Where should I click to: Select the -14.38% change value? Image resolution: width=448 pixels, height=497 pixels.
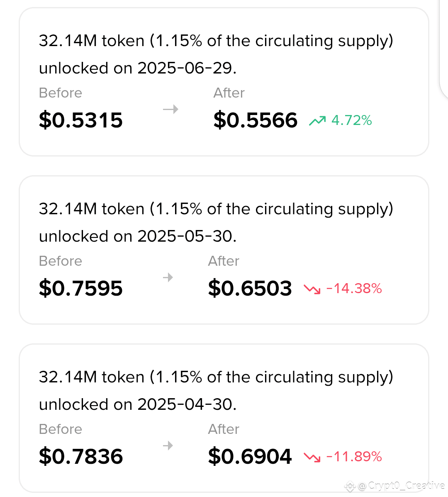pyautogui.click(x=354, y=289)
